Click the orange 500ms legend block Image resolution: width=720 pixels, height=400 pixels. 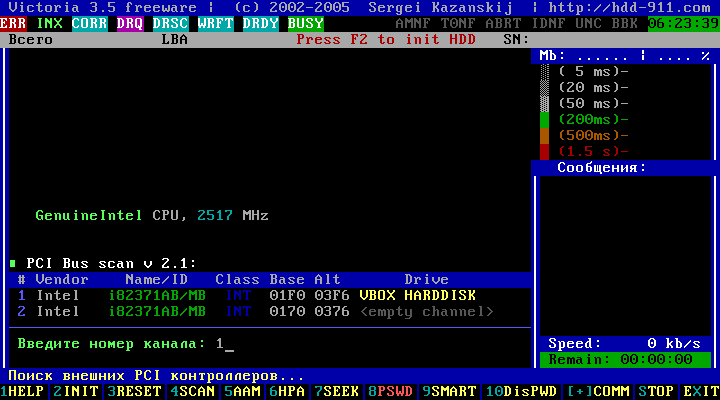pyautogui.click(x=545, y=136)
